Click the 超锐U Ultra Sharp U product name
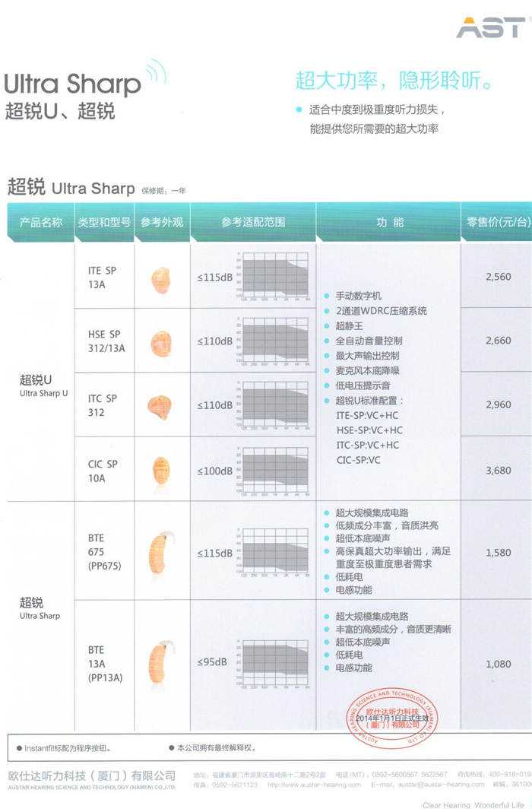The image size is (532, 809). point(43,385)
